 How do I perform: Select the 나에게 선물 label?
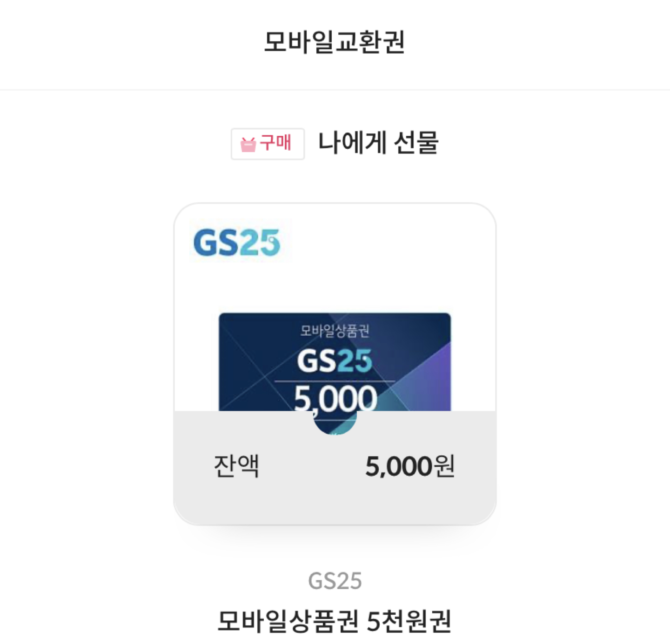(x=378, y=143)
